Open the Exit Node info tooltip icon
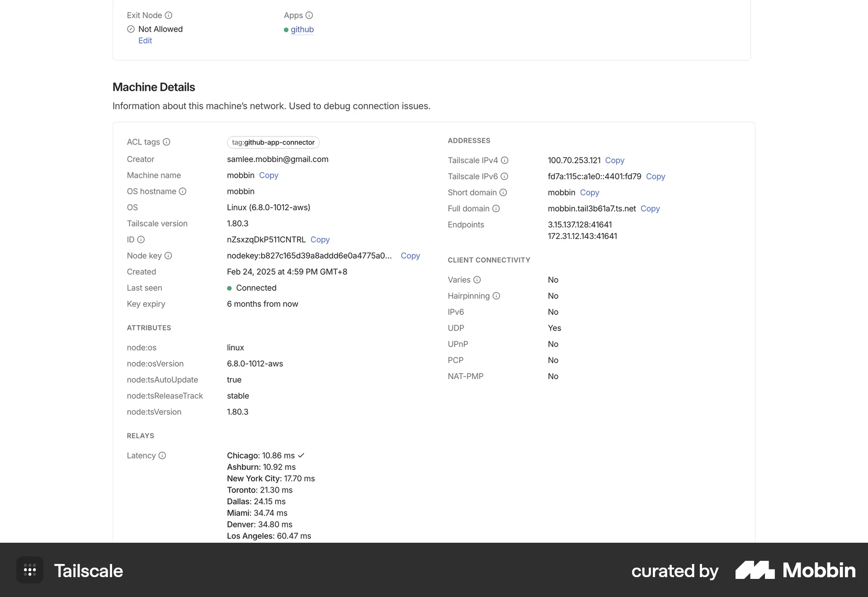The width and height of the screenshot is (868, 597). 169,15
